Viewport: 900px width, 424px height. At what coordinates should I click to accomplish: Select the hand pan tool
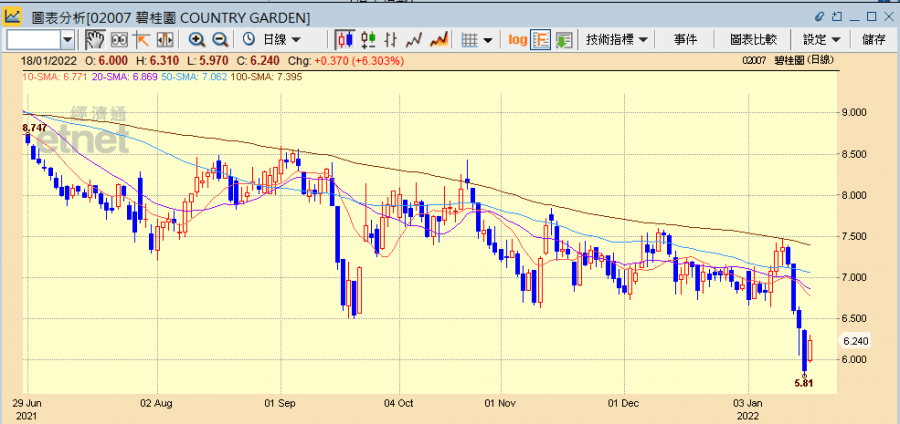coord(95,39)
